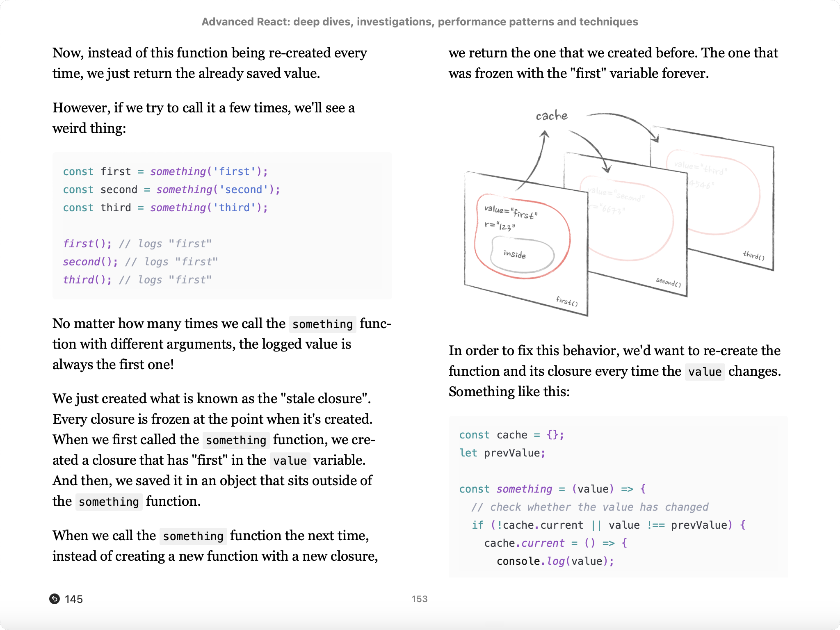Return to page 145 via its number
The image size is (840, 630).
pos(74,599)
